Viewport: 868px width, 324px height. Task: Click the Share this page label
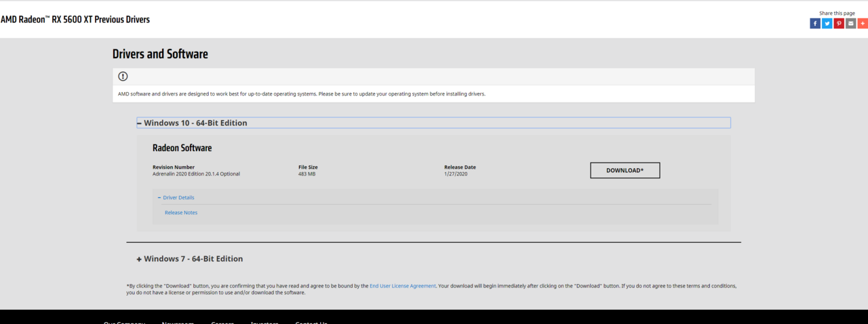click(x=837, y=13)
